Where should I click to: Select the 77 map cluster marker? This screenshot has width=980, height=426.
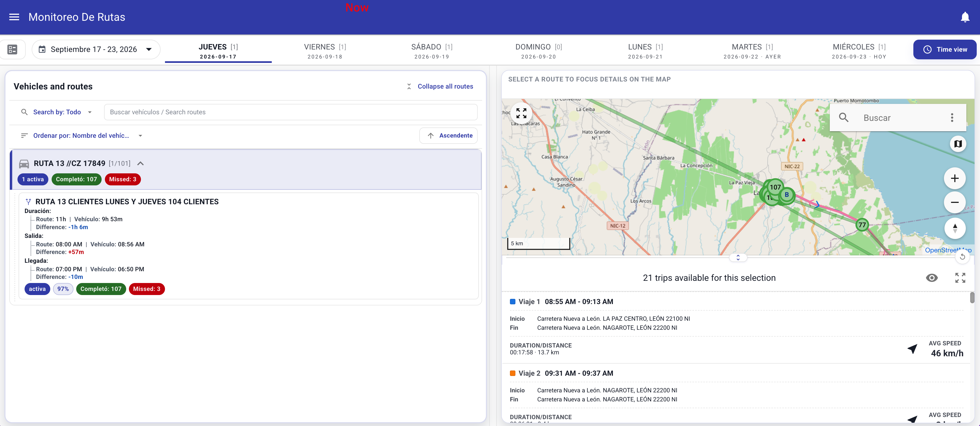862,225
